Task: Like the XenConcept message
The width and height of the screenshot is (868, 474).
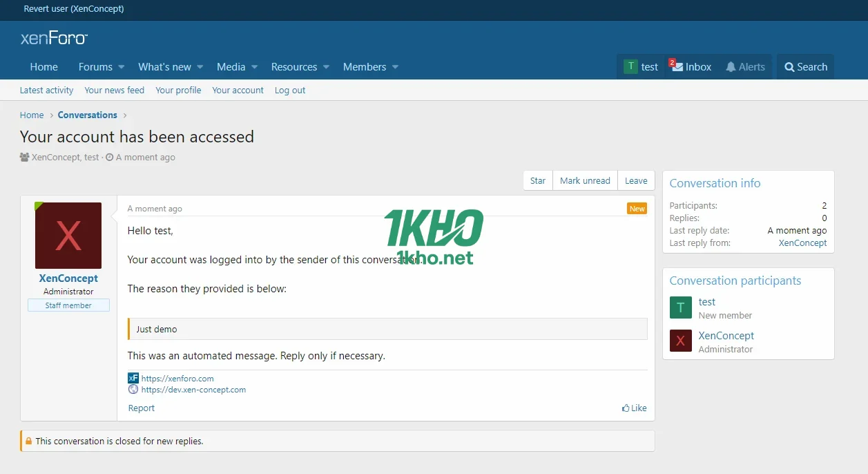Action: [x=634, y=408]
